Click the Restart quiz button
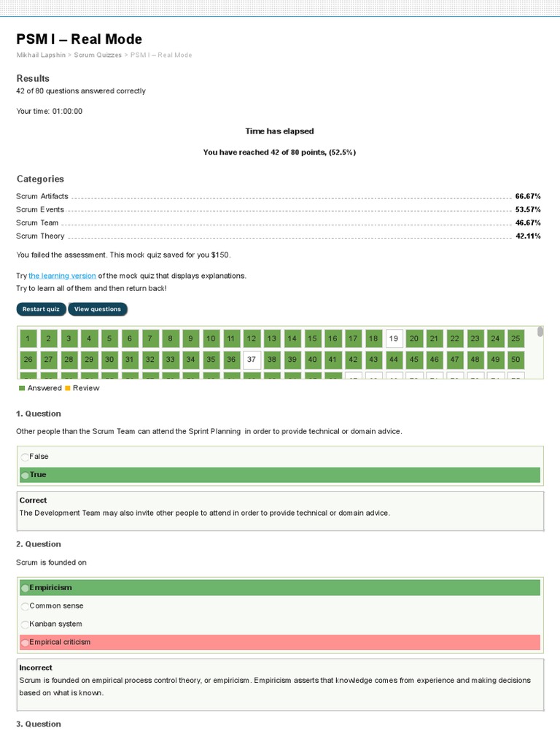This screenshot has height=747, width=560. pyautogui.click(x=41, y=309)
